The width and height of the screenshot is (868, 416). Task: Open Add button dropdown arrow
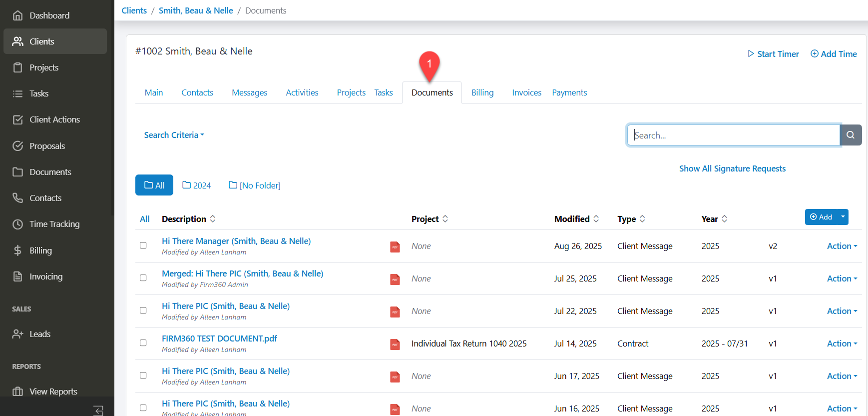tap(843, 217)
